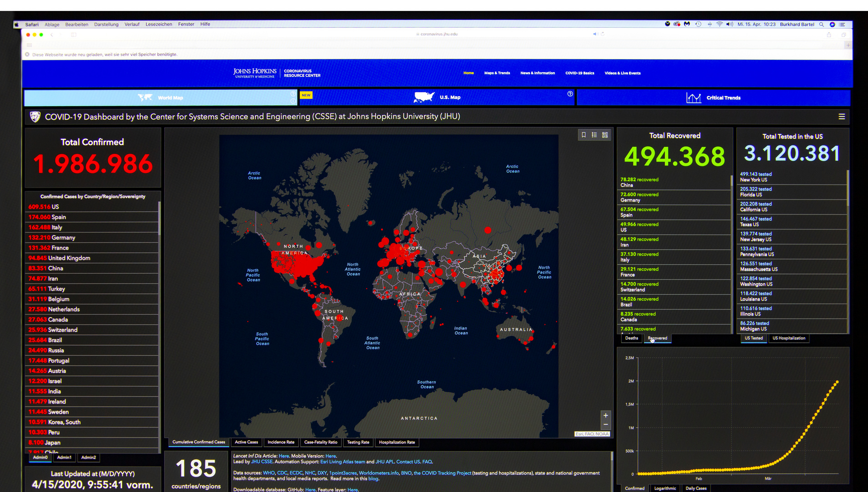Switch to the Admin2 tab
Screen dimensions: 868x492
88,457
